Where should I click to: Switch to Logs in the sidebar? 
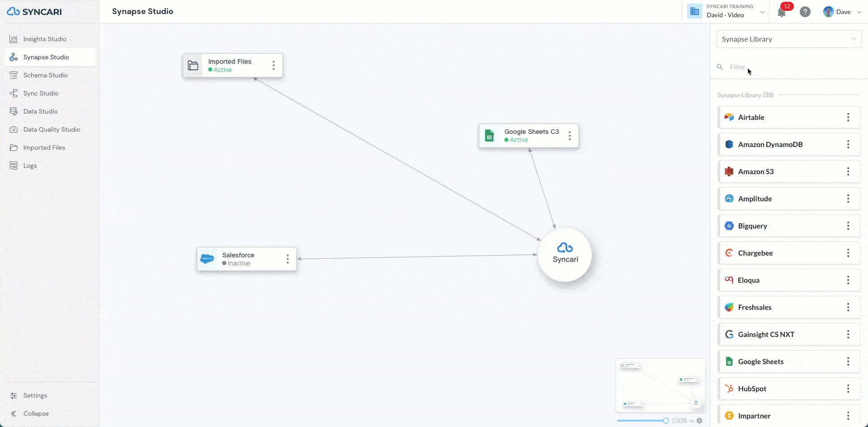tap(30, 166)
